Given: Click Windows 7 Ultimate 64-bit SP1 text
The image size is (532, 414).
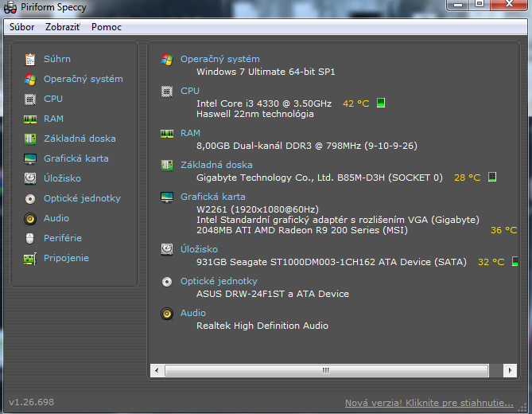Looking at the screenshot, I should pyautogui.click(x=266, y=72).
